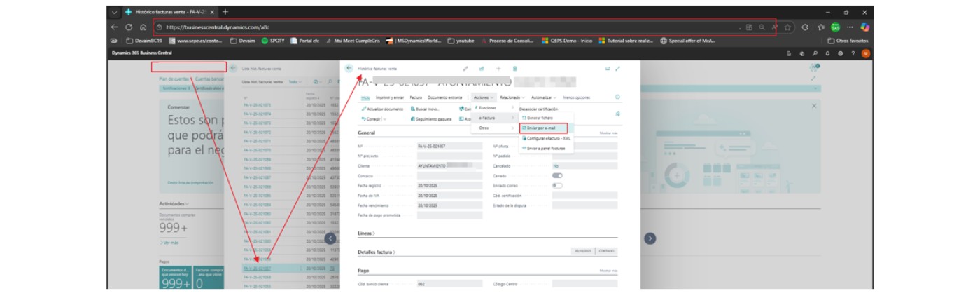
Task: Toggle the Enviado correo switch
Action: (557, 186)
